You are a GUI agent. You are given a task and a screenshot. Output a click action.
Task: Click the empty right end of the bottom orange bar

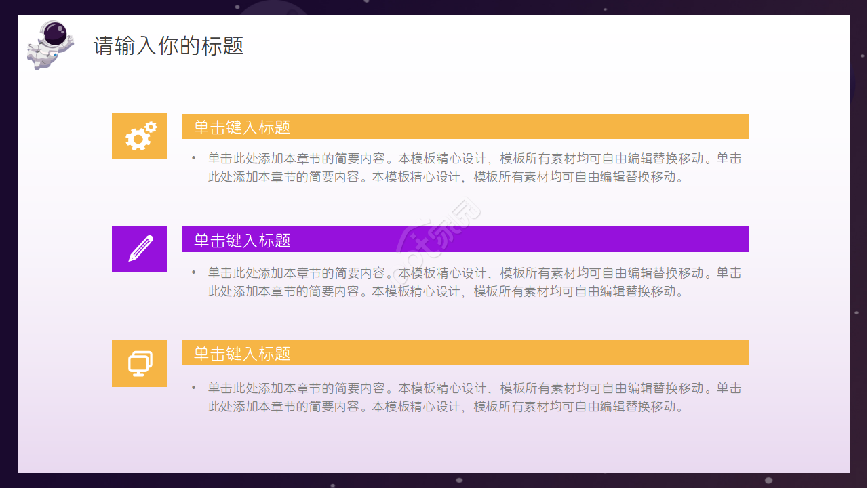coord(678,353)
